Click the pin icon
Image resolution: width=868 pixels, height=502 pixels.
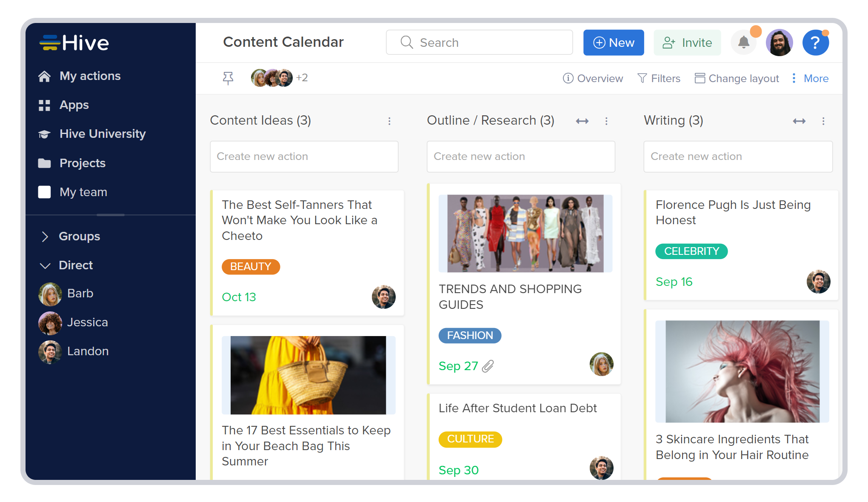(x=228, y=78)
